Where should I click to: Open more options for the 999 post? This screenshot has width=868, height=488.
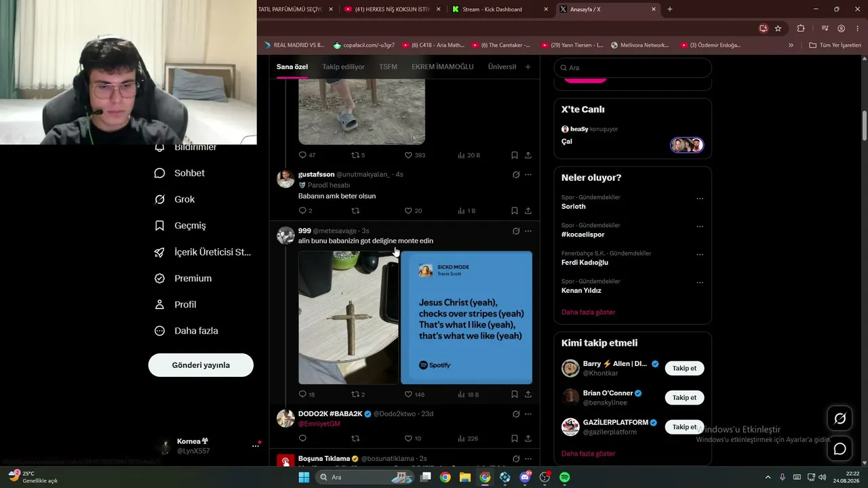pos(528,231)
